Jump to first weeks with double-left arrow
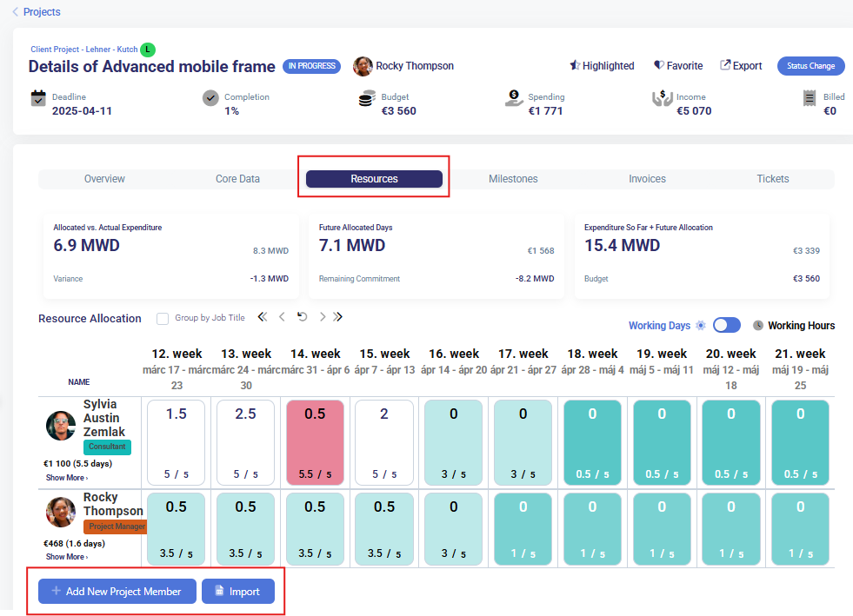 click(262, 317)
